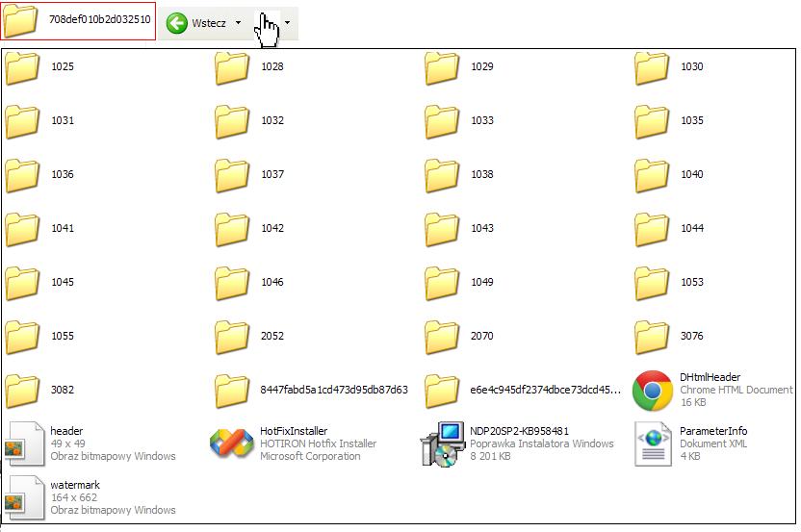The width and height of the screenshot is (801, 532).
Task: Pick the 1040 folder icon
Action: [652, 175]
